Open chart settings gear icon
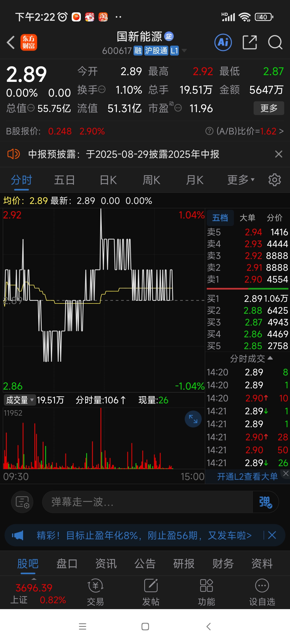 pos(275,180)
